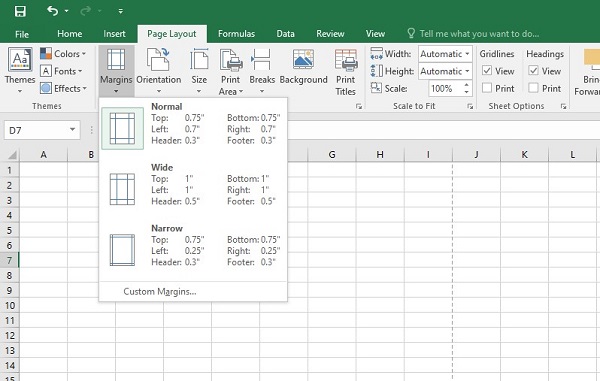Viewport: 600px width, 381px height.
Task: Click the Margins button
Action: coord(116,71)
